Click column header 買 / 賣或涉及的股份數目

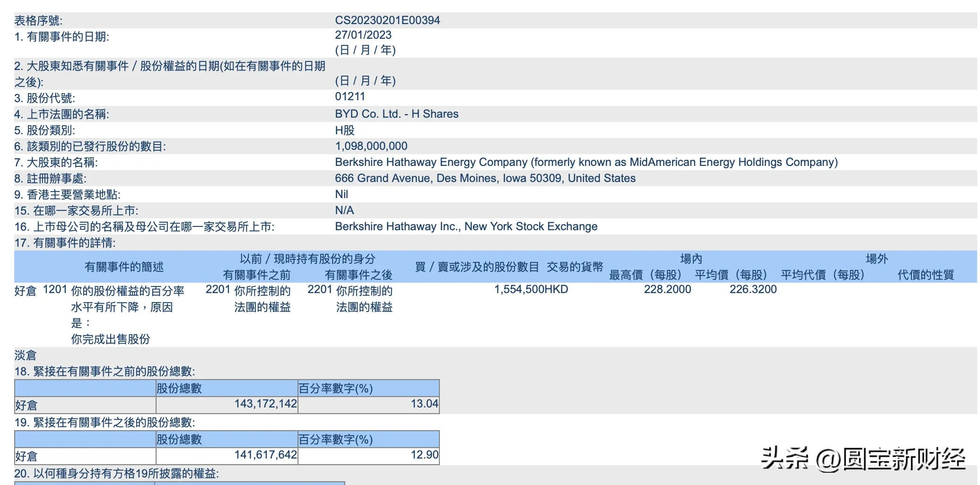[477, 267]
